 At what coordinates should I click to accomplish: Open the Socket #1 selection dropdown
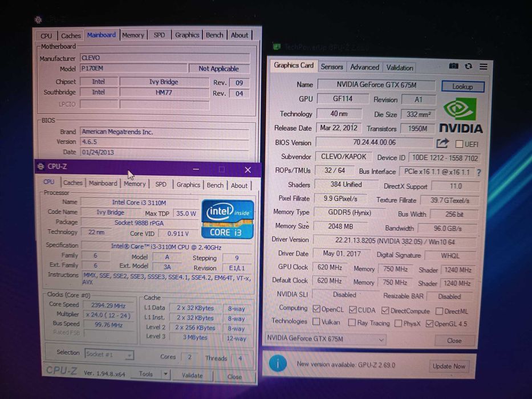[109, 354]
